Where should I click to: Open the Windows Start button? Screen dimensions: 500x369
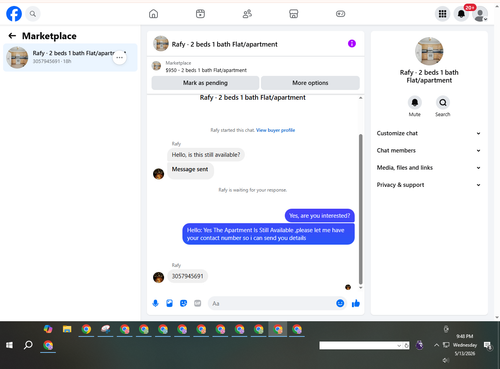click(x=9, y=345)
